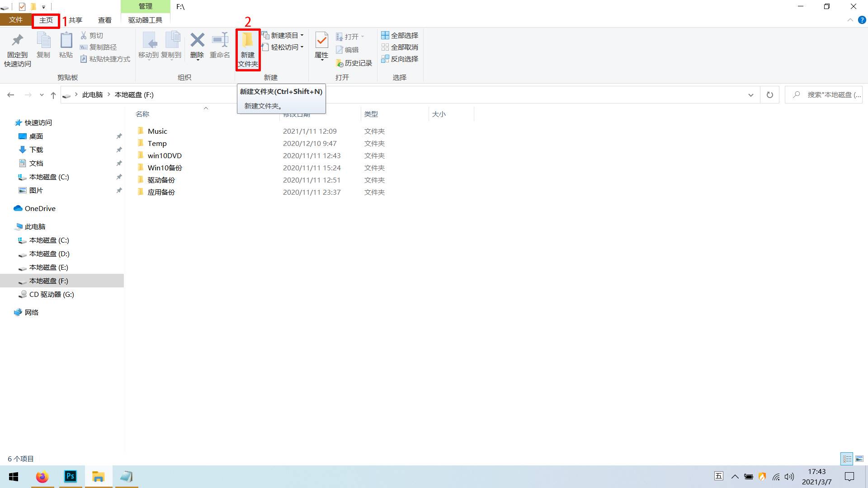Select the 重命名 (Rename) tool

220,45
